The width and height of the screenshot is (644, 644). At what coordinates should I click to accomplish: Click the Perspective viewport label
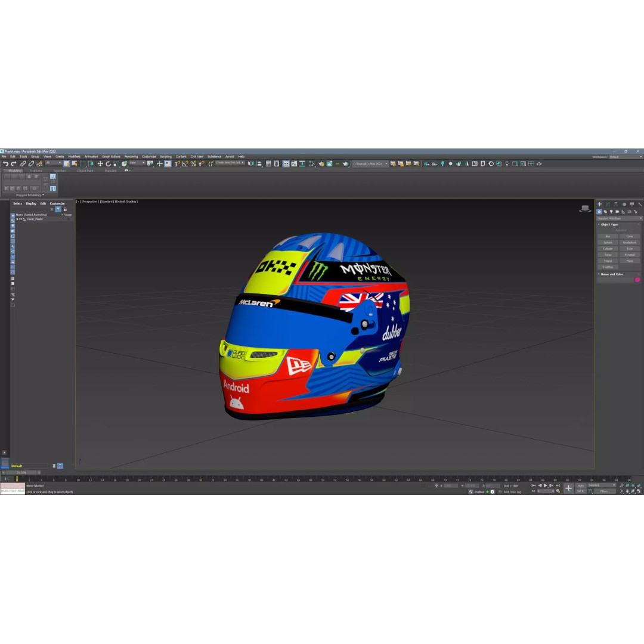pyautogui.click(x=89, y=202)
